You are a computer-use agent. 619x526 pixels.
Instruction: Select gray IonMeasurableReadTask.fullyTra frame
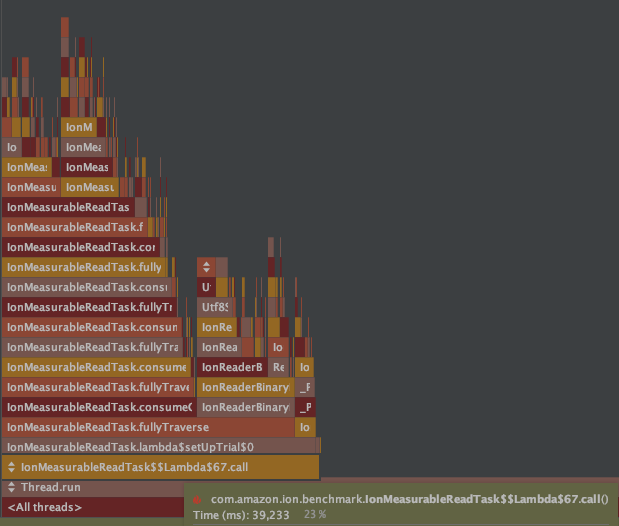tap(92, 347)
